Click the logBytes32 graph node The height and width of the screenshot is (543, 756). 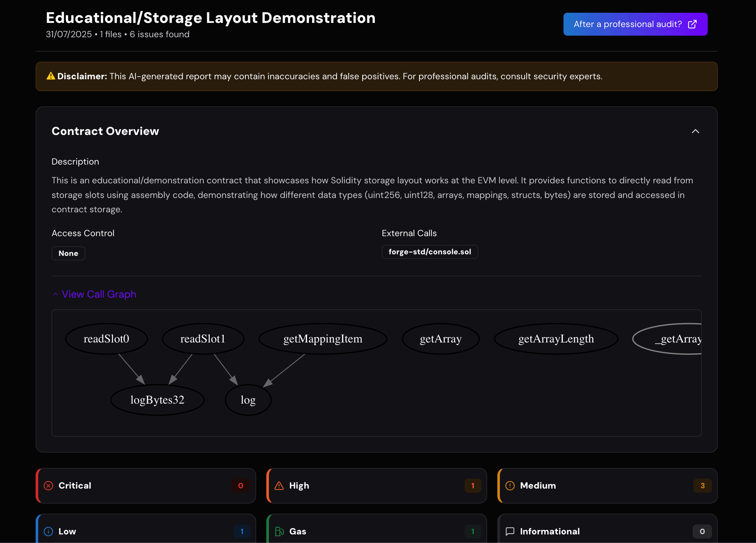[157, 399]
